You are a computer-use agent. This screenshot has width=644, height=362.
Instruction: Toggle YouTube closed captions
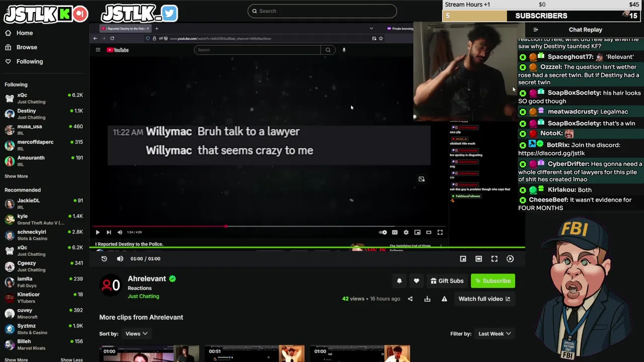tap(394, 232)
